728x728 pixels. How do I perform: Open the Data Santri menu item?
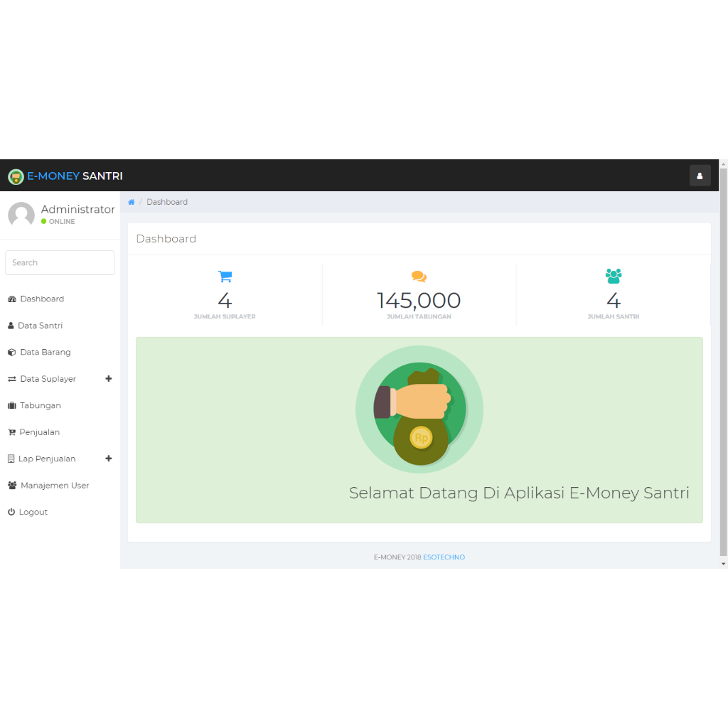pyautogui.click(x=60, y=326)
